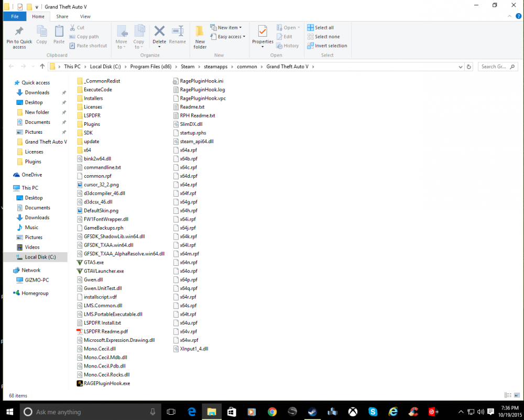The height and width of the screenshot is (420, 524).
Task: Click Steam in the address breadcrumb
Action: (x=188, y=67)
